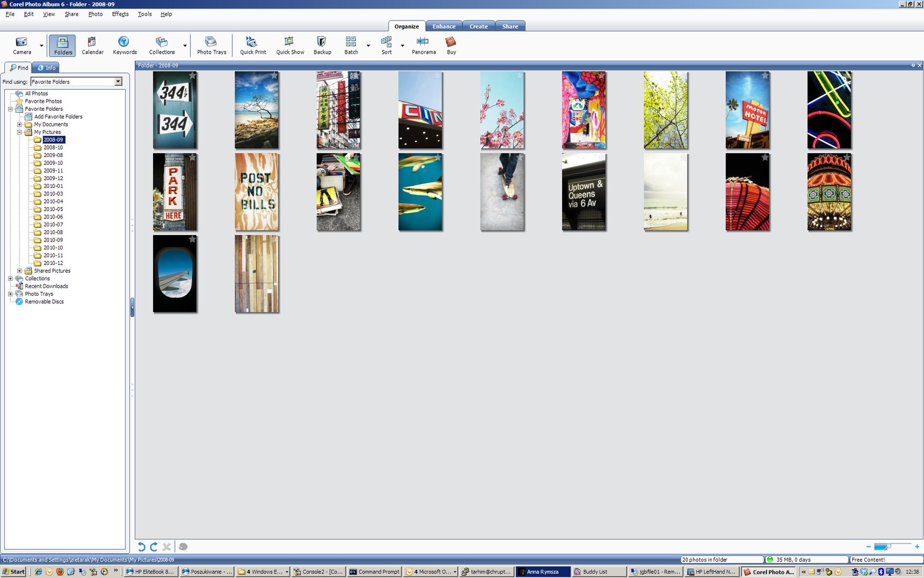Rotate photo left using the counterclockwise arrow

coord(141,547)
